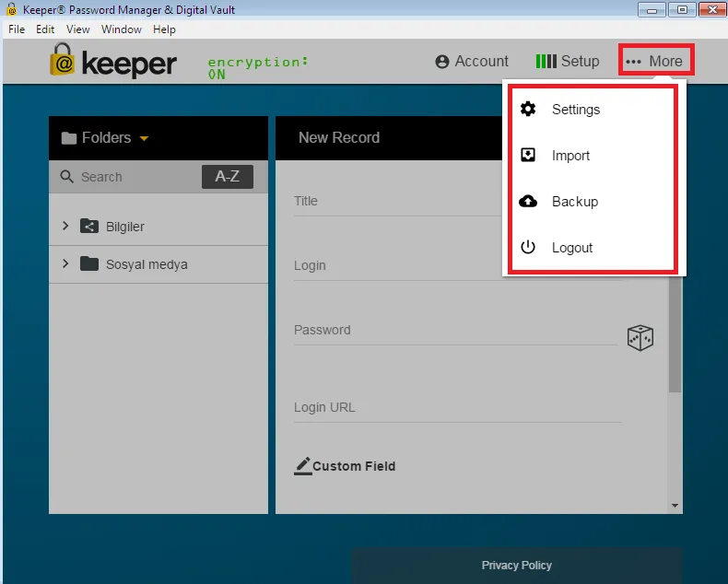Click the Search input field
Viewport: 728px width, 584px height.
[139, 177]
